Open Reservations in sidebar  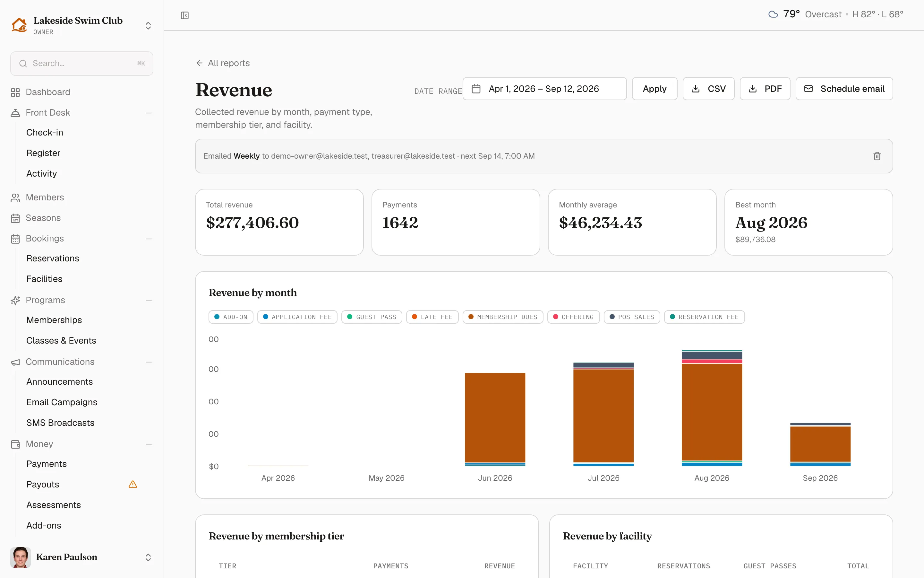pyautogui.click(x=53, y=258)
